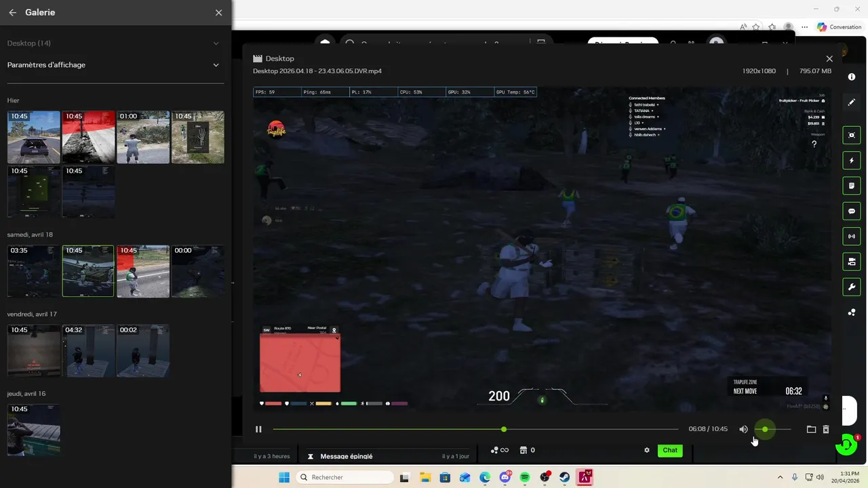Close the Galerie panel

218,12
